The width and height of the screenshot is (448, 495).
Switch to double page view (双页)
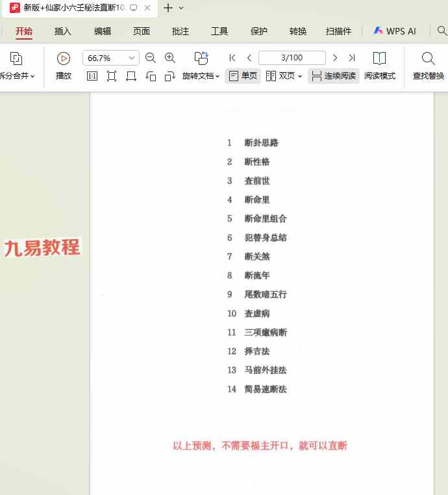point(284,76)
